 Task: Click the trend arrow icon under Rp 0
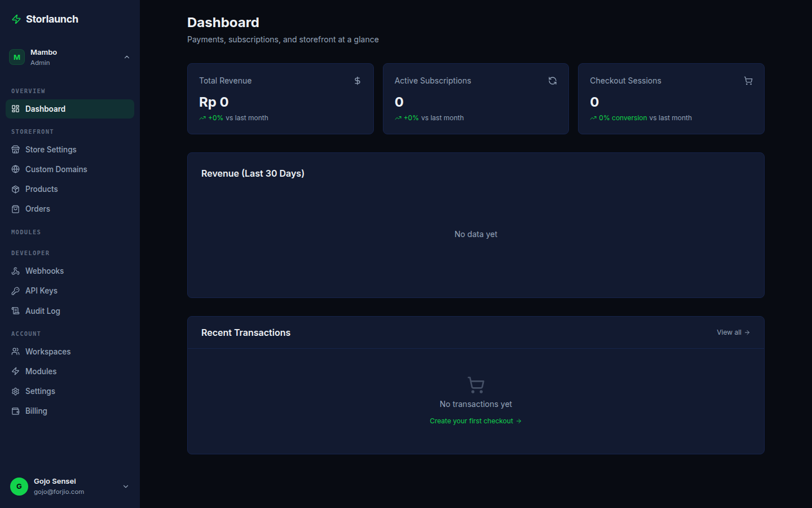202,118
